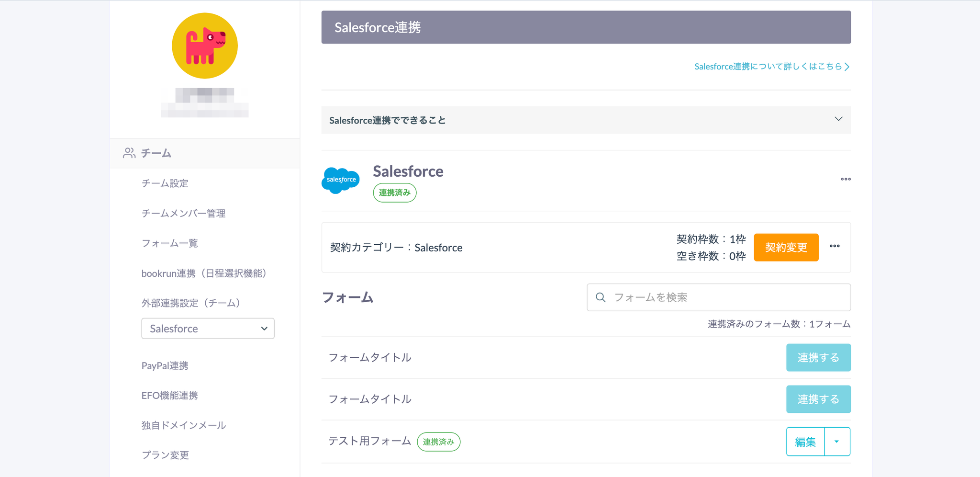Go to チームメンバー管理 page
The width and height of the screenshot is (980, 477).
183,214
